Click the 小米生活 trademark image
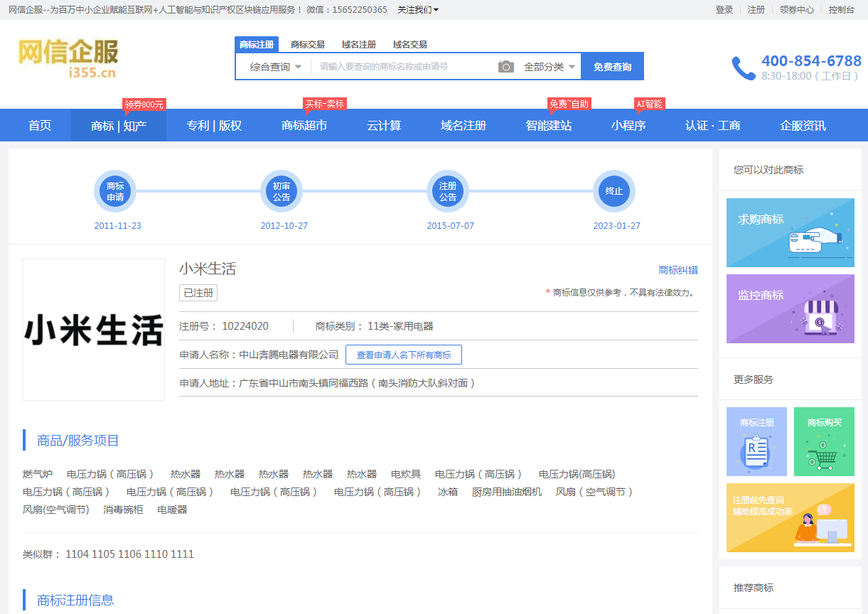868x614 pixels. pyautogui.click(x=94, y=330)
